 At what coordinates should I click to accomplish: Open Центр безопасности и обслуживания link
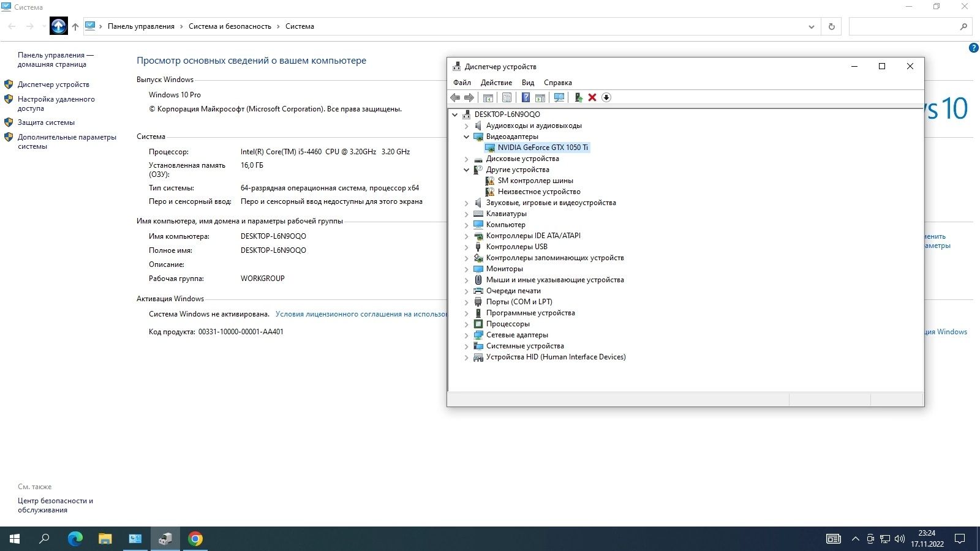point(55,505)
